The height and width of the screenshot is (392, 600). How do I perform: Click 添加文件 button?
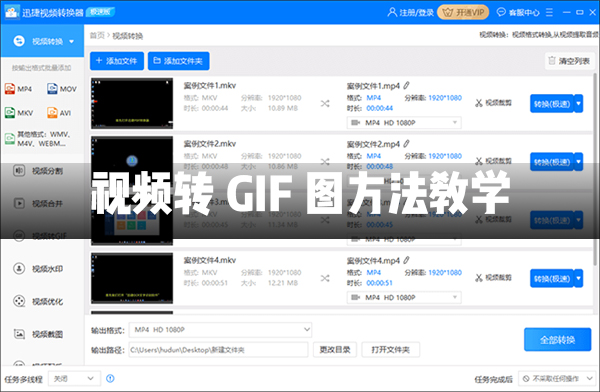[117, 61]
